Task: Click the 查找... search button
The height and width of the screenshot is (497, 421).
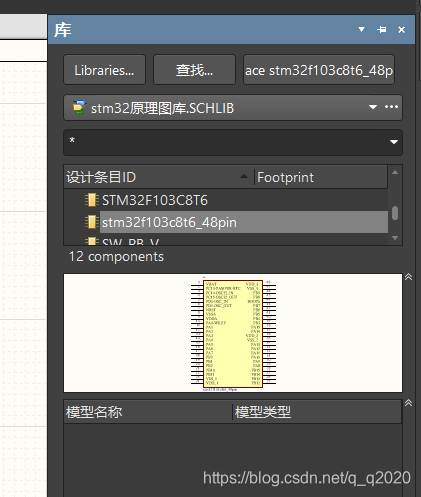Action: [194, 70]
